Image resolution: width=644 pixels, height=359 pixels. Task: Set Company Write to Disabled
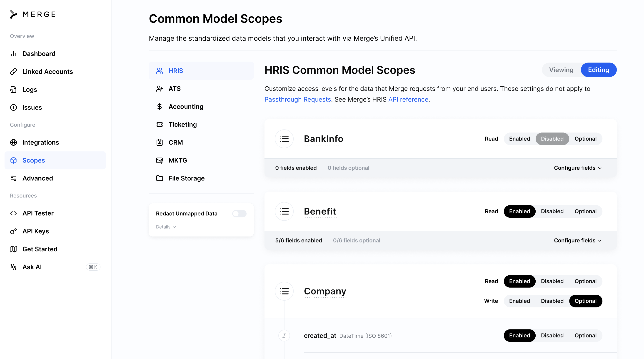pos(552,301)
